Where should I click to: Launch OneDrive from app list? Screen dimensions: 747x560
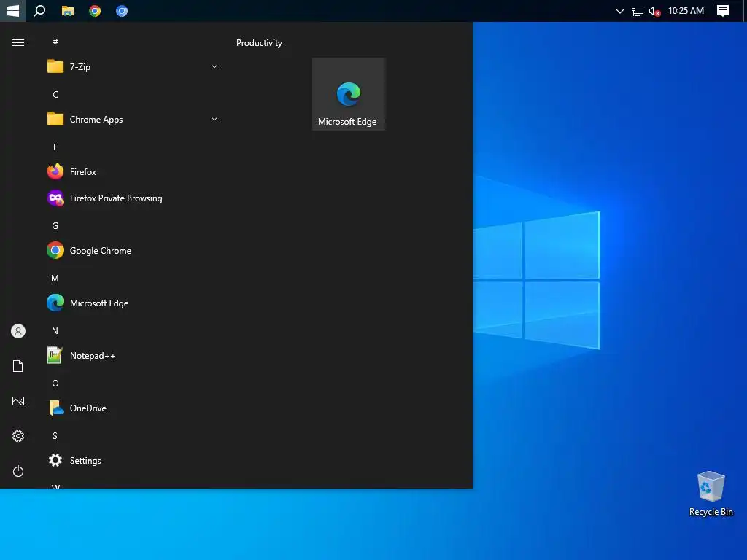[x=133, y=408]
